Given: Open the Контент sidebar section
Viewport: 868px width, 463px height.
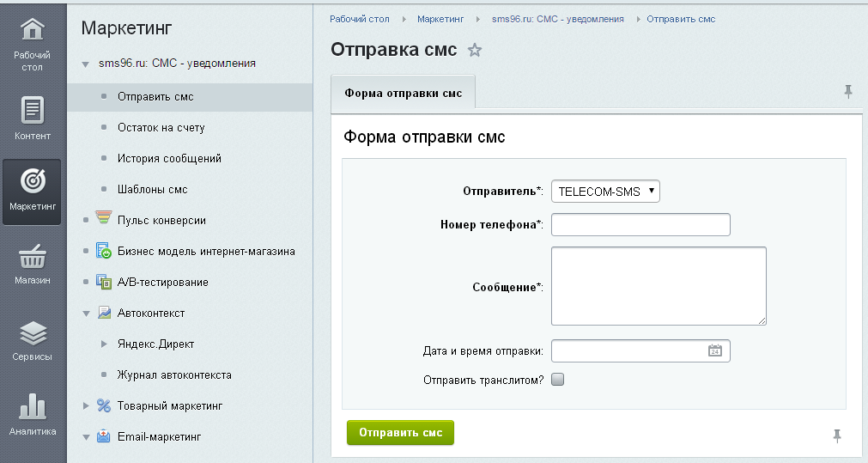Looking at the screenshot, I should pos(32,119).
